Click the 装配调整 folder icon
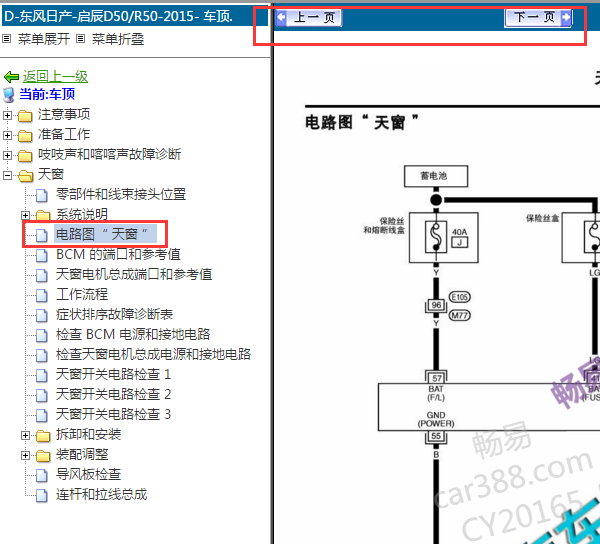The height and width of the screenshot is (544, 600). tap(43, 455)
